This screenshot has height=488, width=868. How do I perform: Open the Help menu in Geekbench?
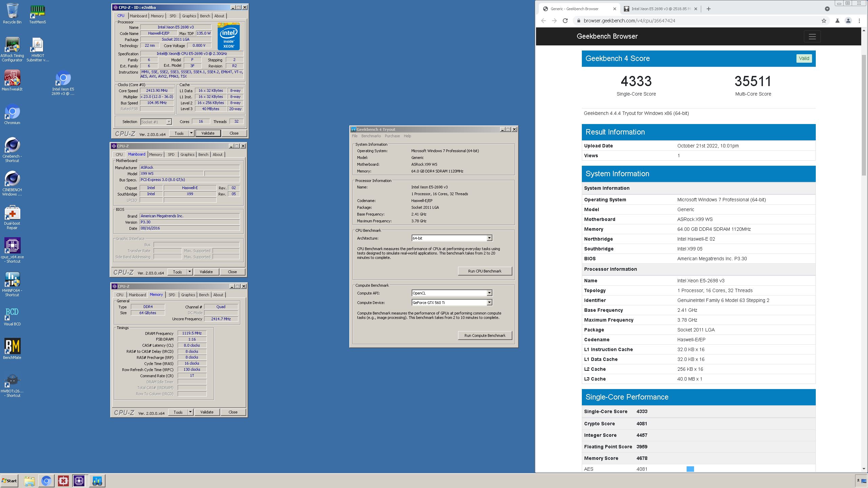[x=407, y=136]
